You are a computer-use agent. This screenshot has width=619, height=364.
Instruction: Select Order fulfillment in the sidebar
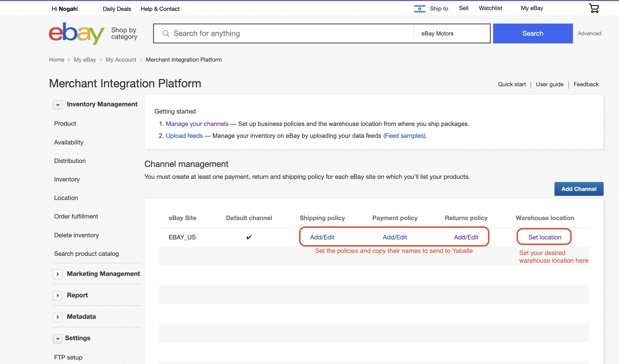click(76, 216)
